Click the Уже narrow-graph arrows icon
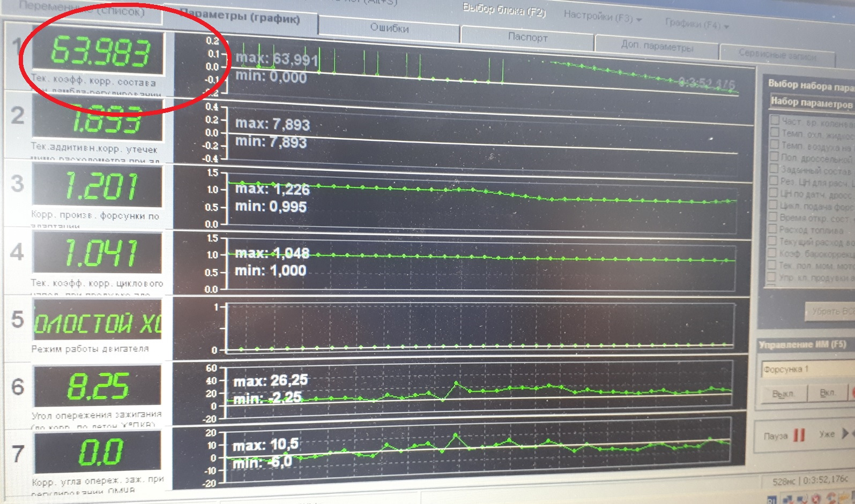Viewport: 855px width, 504px height. (846, 433)
